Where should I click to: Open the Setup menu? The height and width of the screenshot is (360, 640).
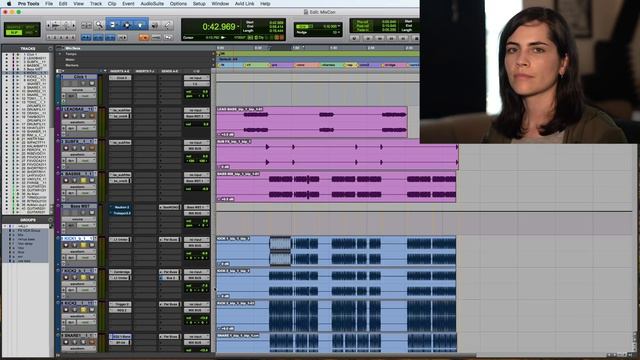click(x=199, y=4)
